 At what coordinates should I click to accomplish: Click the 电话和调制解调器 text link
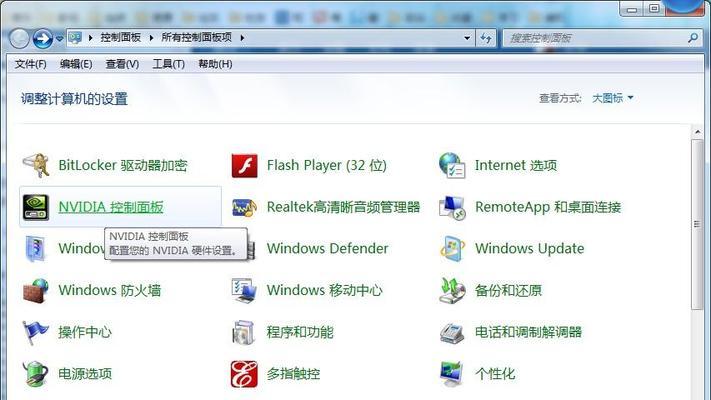pos(529,332)
